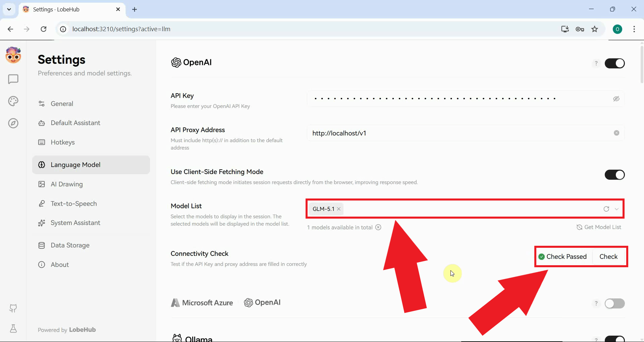The height and width of the screenshot is (342, 644).
Task: Open the Chrome three-dot menu
Action: [x=634, y=29]
